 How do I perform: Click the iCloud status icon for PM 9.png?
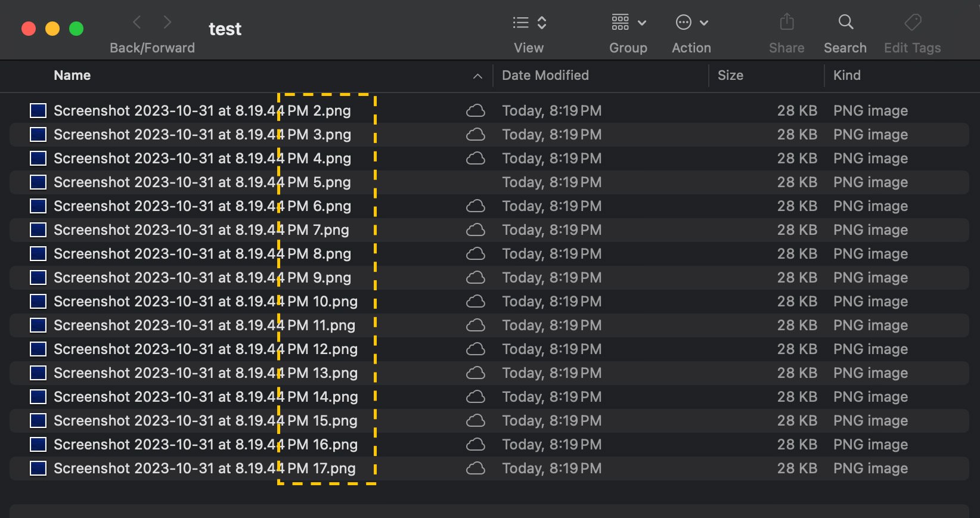(475, 278)
